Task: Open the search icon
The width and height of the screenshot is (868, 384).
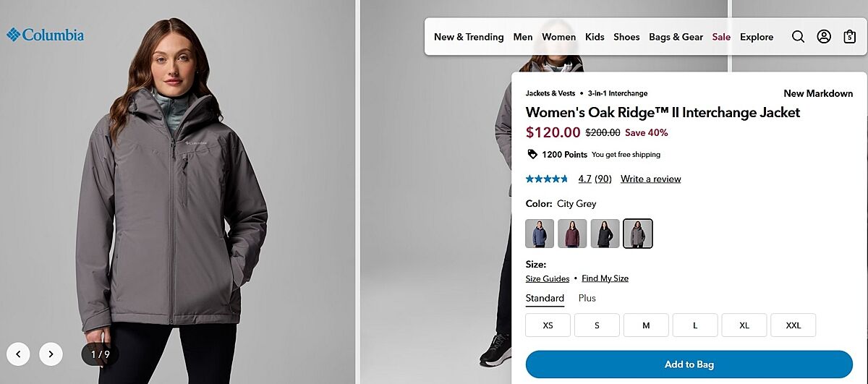Action: tap(798, 37)
